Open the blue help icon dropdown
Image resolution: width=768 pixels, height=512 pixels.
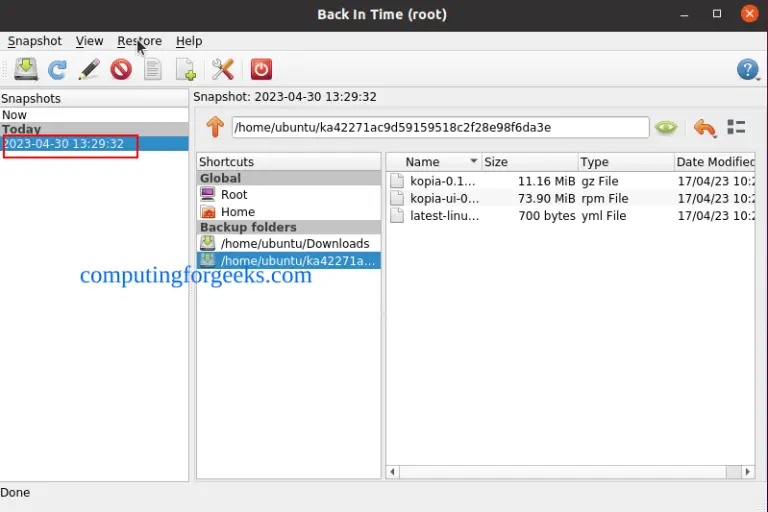pos(748,70)
